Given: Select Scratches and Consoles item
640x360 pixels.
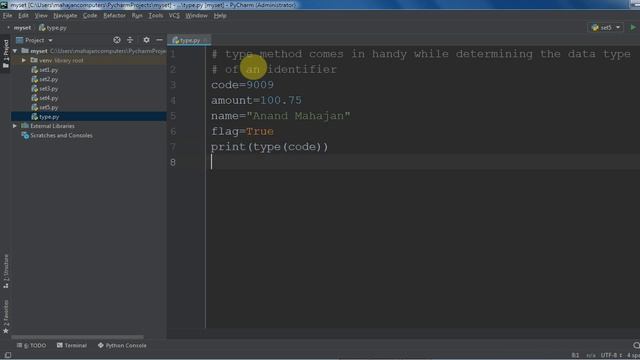Looking at the screenshot, I should click(61, 136).
